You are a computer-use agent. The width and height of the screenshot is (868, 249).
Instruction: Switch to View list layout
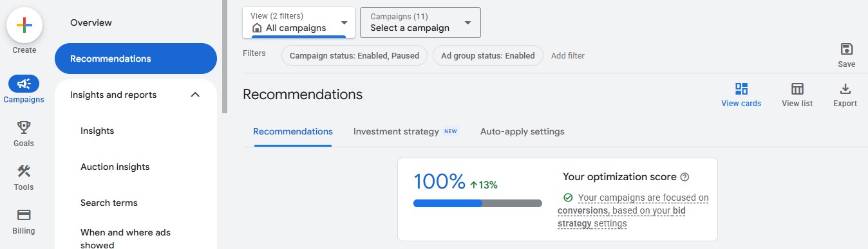(797, 95)
